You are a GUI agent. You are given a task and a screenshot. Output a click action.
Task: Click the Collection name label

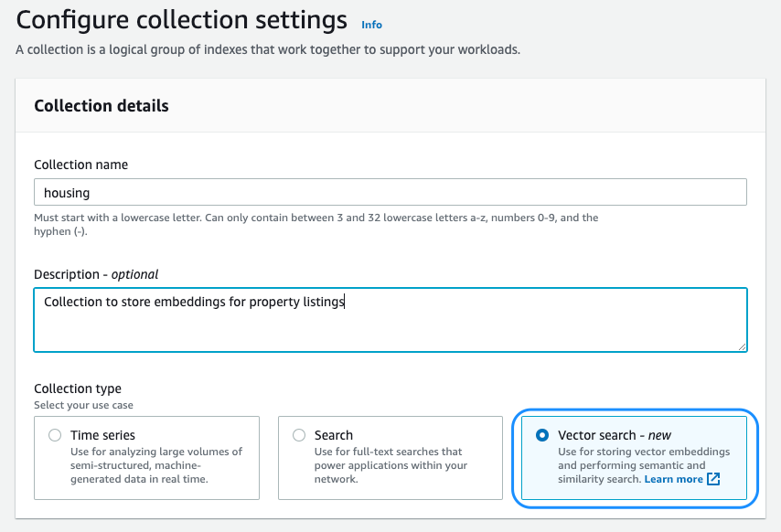(x=81, y=165)
